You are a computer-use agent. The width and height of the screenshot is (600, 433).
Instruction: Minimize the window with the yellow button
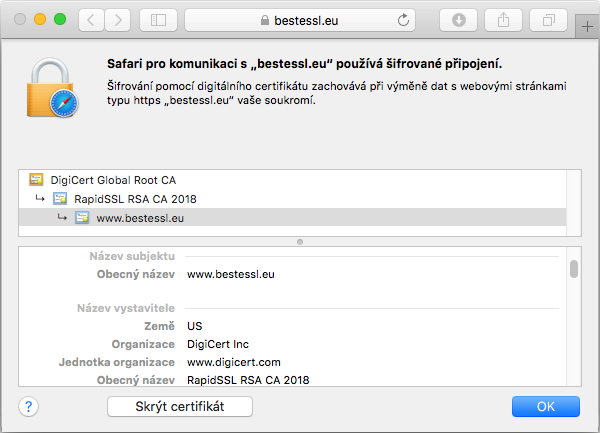(40, 19)
